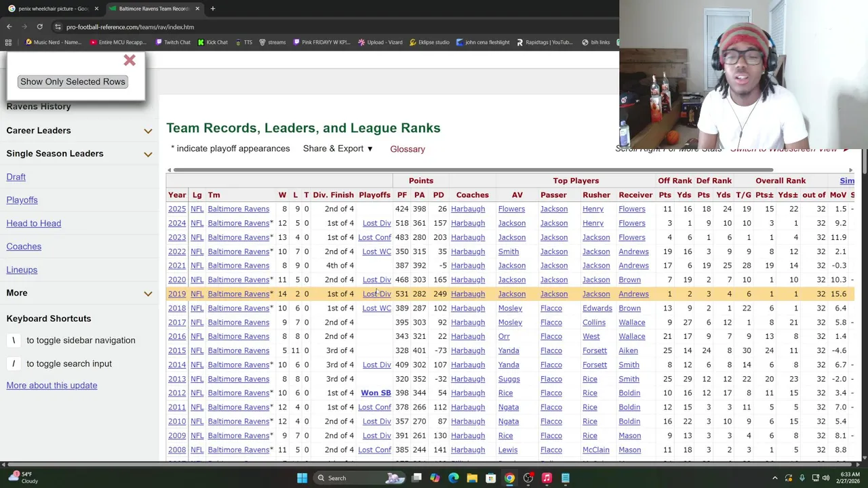Open Rapidtags YouTube bookmark

[x=544, y=42]
